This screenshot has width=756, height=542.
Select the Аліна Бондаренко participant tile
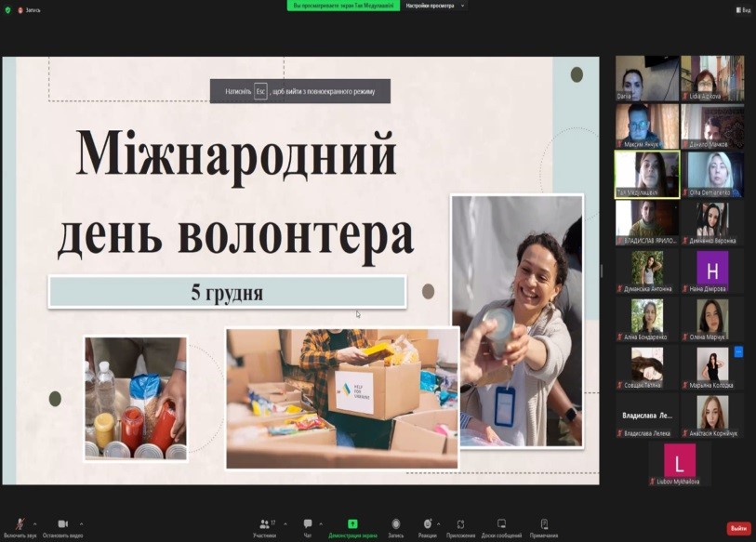[x=647, y=319]
